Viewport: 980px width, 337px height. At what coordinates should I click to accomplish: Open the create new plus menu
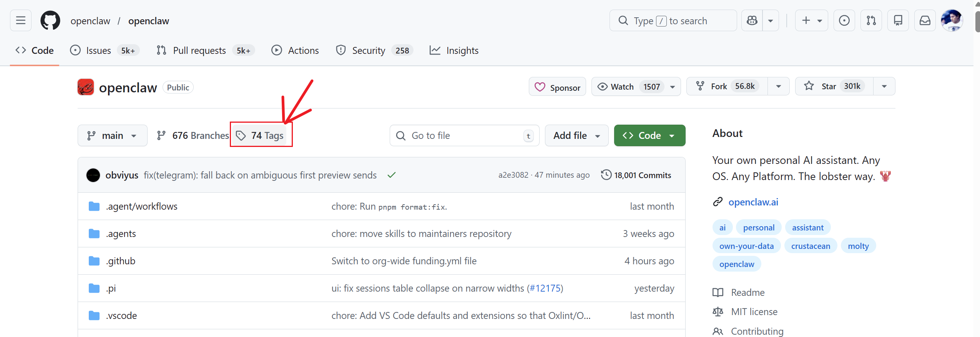click(812, 20)
